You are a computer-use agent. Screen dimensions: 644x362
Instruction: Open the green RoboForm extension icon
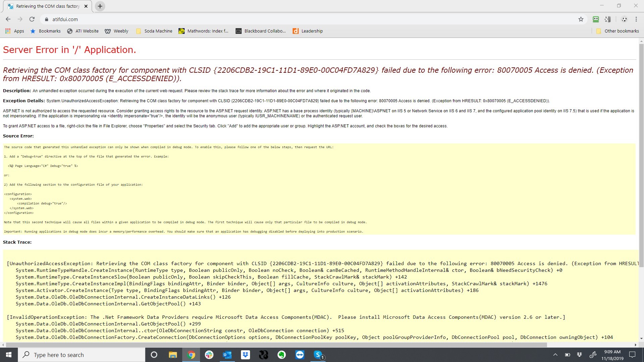(596, 19)
